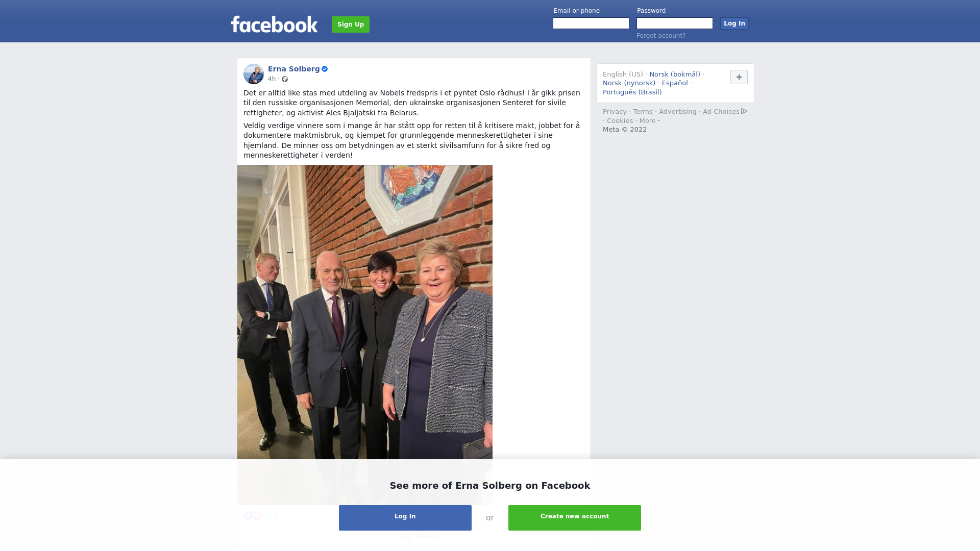Click the public globe privacy icon
This screenshot has width=980, height=551.
point(285,79)
